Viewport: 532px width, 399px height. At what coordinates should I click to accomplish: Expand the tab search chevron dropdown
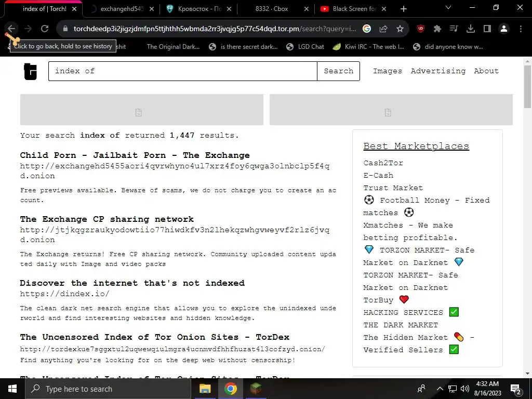point(448,7)
